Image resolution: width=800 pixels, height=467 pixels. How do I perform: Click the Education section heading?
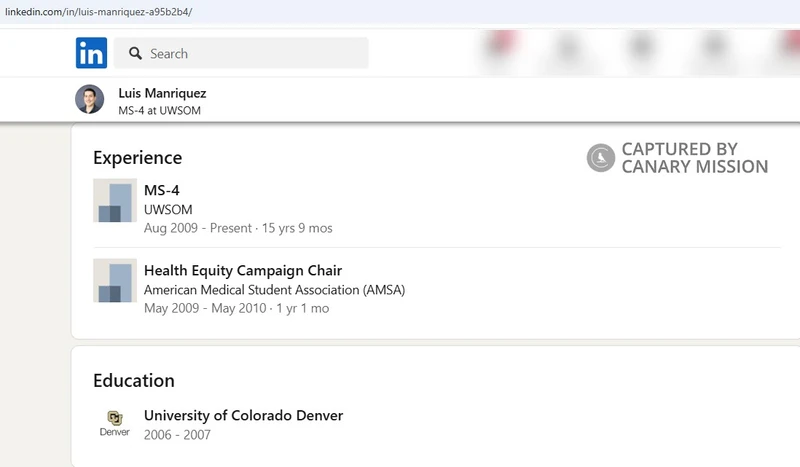134,380
